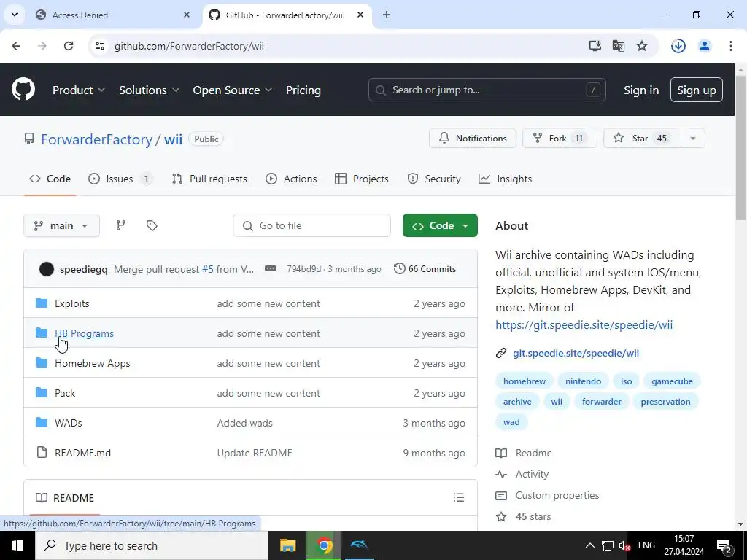
Task: Open the Activity sidebar link
Action: click(522, 474)
